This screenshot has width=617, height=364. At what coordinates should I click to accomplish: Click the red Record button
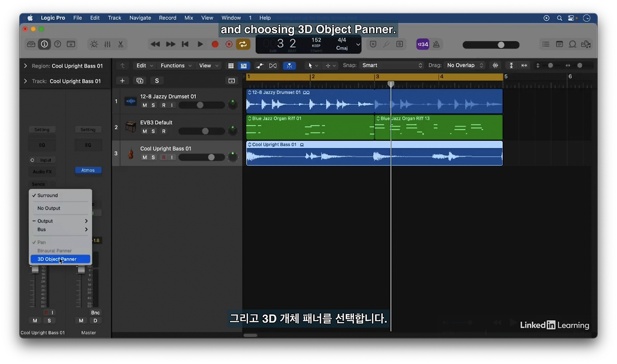pos(215,44)
